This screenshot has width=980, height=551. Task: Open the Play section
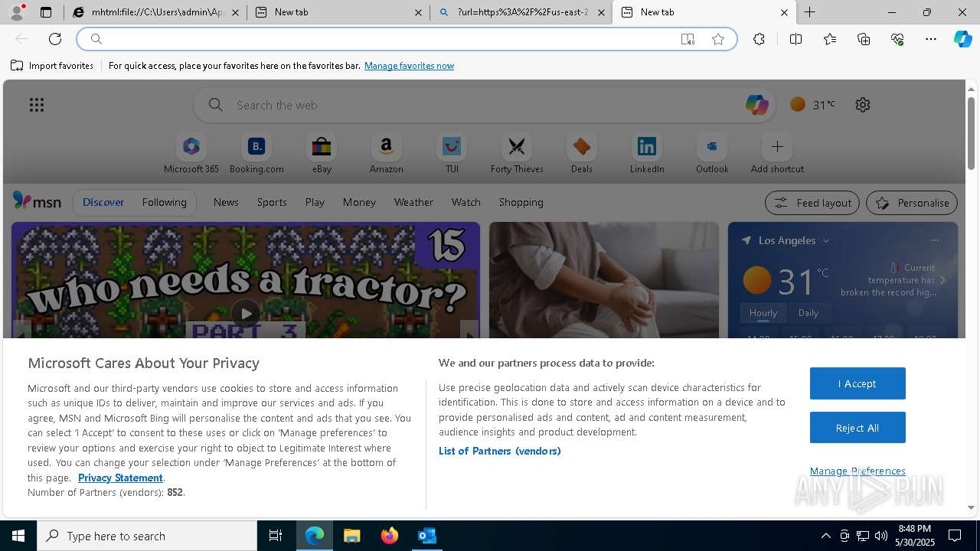tap(315, 202)
